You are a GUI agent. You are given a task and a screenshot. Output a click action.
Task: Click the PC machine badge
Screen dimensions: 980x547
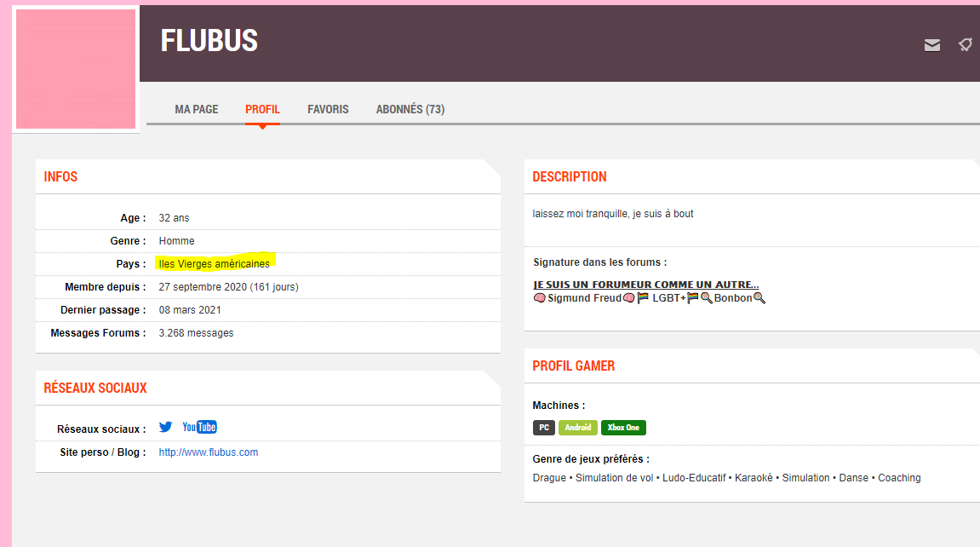pos(544,428)
